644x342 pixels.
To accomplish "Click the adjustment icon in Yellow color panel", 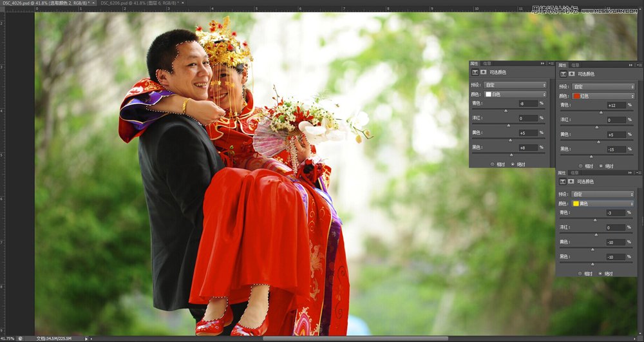I will (563, 182).
